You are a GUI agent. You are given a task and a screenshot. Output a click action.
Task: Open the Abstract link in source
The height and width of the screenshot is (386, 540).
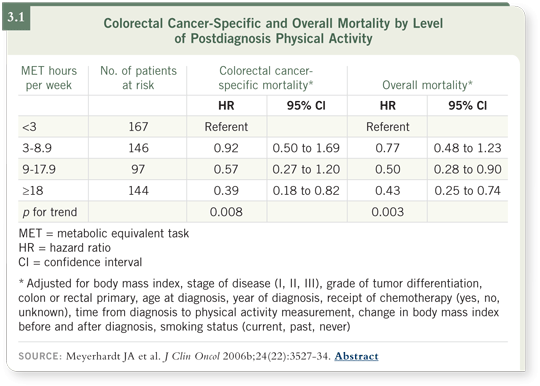pyautogui.click(x=356, y=356)
